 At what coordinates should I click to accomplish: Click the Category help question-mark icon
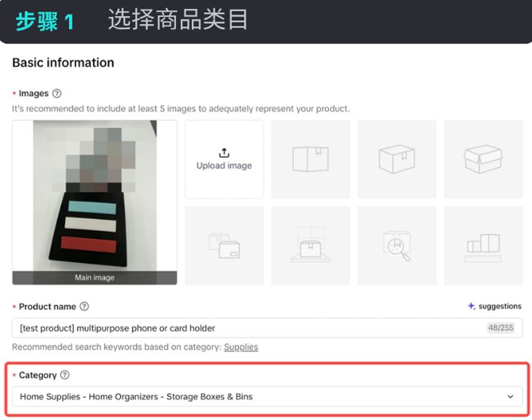point(65,375)
